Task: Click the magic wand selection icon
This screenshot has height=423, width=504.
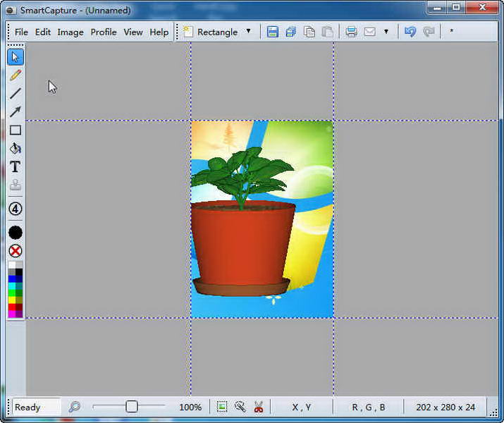Action: point(240,407)
